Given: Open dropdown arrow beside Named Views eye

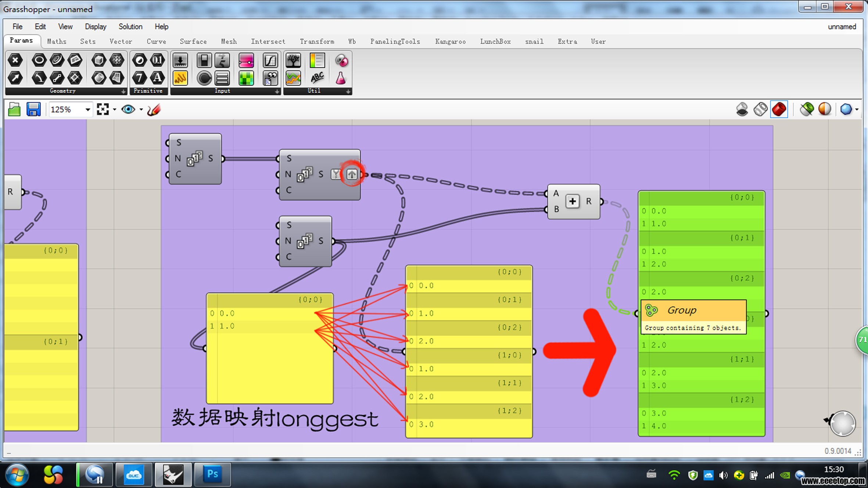Looking at the screenshot, I should (141, 109).
